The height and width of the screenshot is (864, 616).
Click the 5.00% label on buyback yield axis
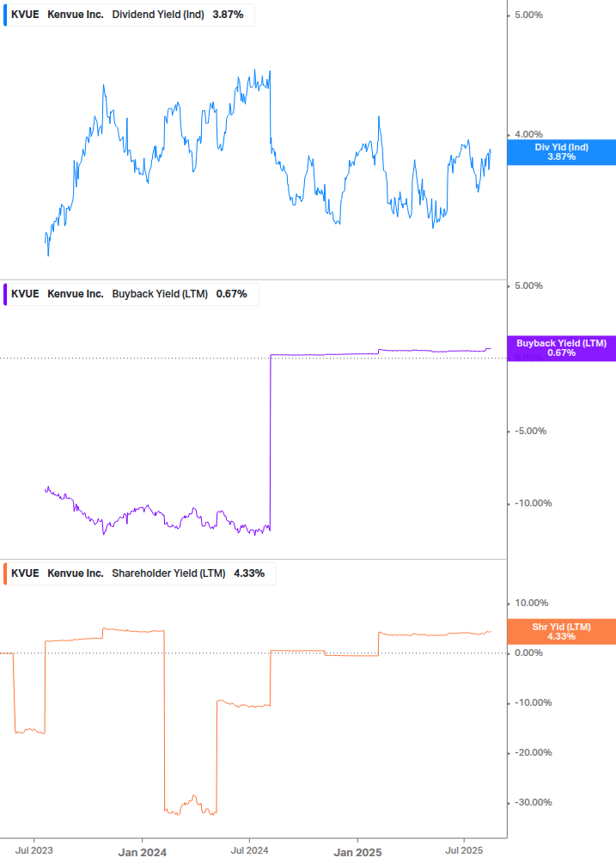click(x=528, y=286)
